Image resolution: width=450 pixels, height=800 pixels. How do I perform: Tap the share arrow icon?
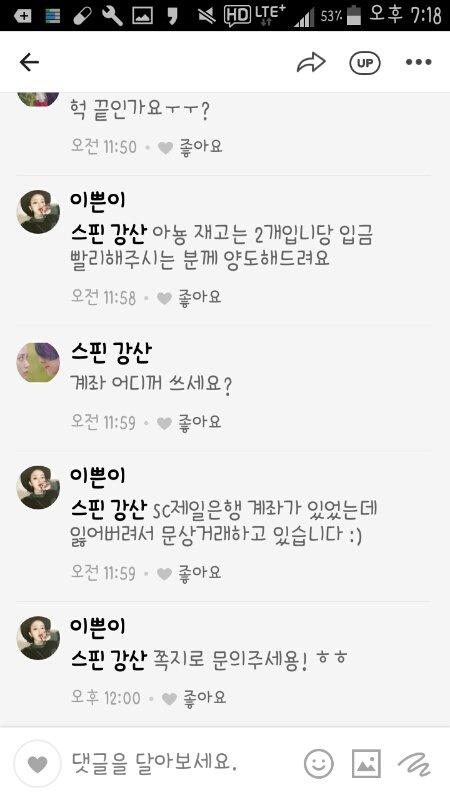[x=311, y=62]
